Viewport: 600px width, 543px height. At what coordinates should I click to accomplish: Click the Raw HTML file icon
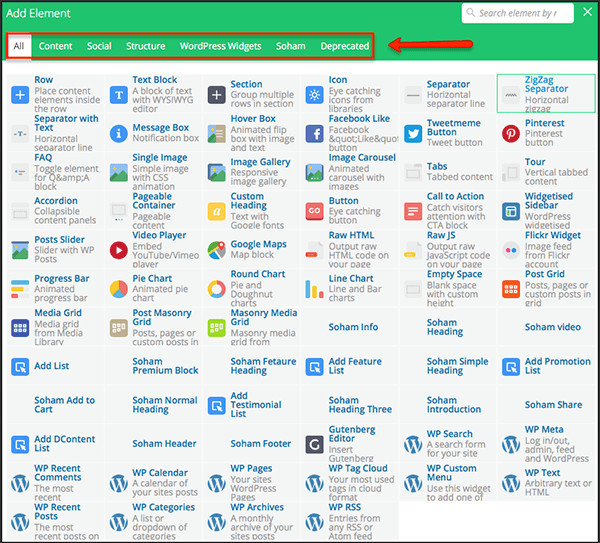(x=315, y=250)
